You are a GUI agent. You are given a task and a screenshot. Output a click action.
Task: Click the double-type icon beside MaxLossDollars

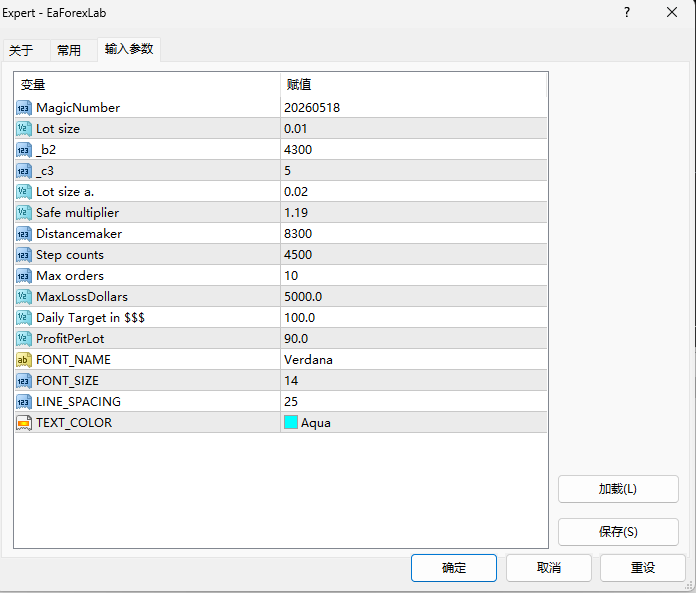[x=24, y=297]
